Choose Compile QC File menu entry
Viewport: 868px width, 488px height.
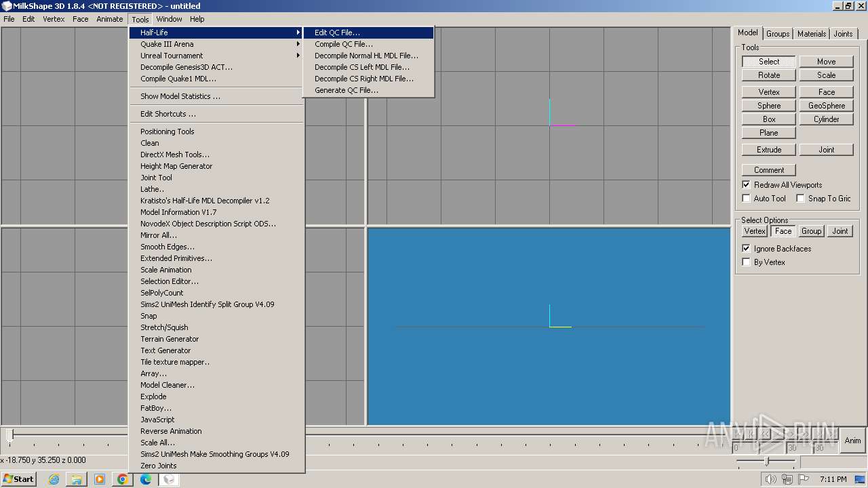[368, 44]
